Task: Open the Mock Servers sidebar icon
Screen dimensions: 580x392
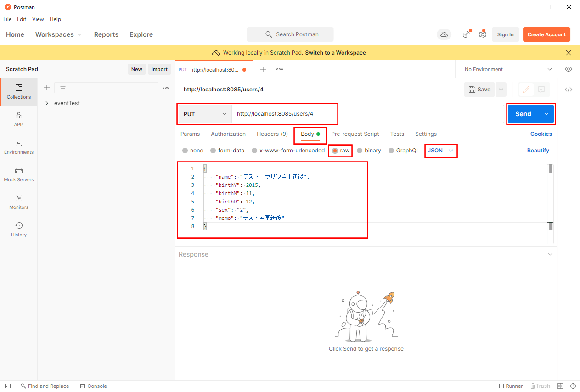Action: [18, 174]
